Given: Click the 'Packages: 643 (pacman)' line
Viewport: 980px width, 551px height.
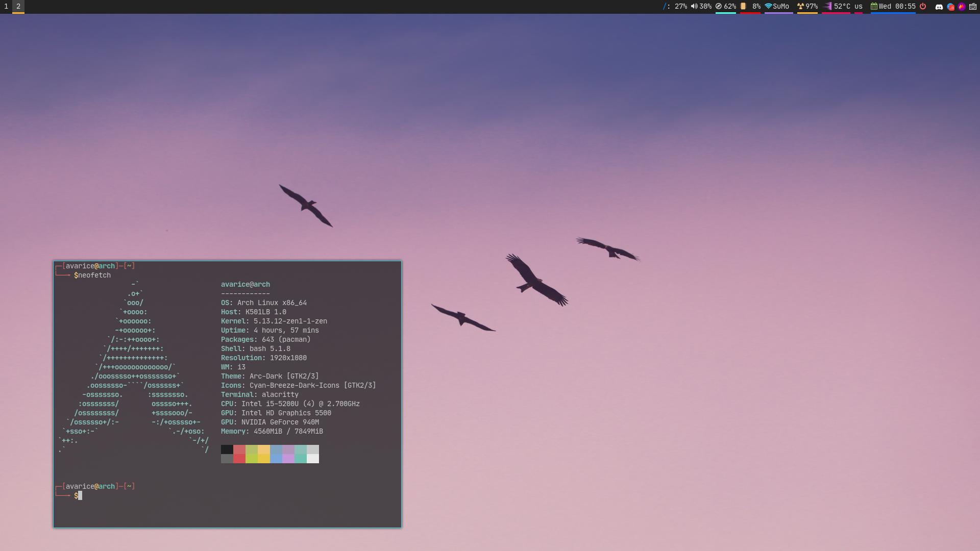Looking at the screenshot, I should click(x=266, y=340).
